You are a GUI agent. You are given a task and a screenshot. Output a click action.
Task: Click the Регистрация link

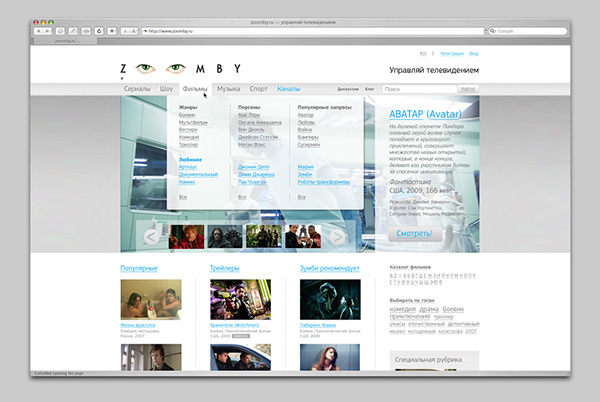pos(452,54)
